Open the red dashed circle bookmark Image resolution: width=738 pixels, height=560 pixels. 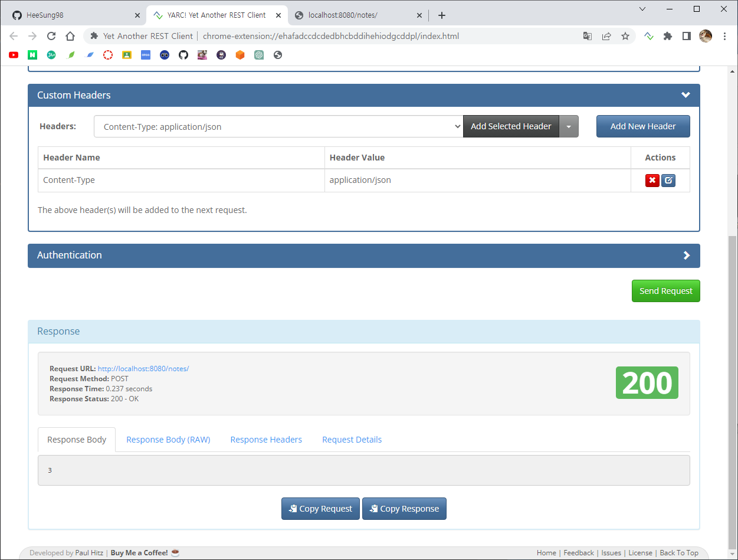[108, 55]
